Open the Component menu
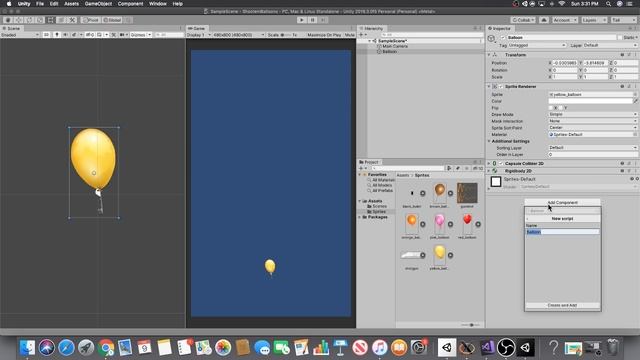Viewport: 640px width, 360px height. pyautogui.click(x=130, y=4)
